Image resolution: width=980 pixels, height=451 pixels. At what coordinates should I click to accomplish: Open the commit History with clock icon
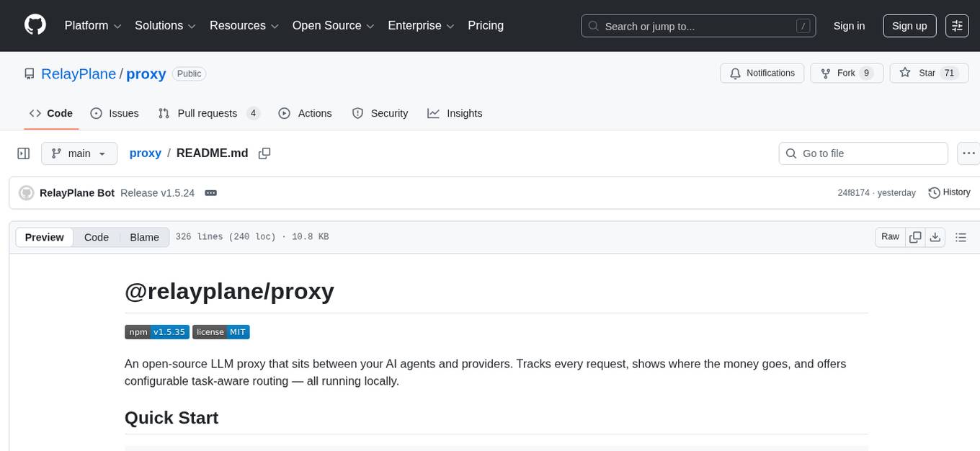click(x=949, y=192)
